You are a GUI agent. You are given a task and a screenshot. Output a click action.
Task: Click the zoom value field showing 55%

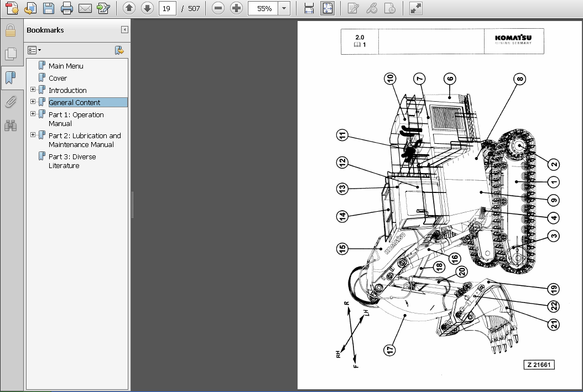click(x=263, y=8)
